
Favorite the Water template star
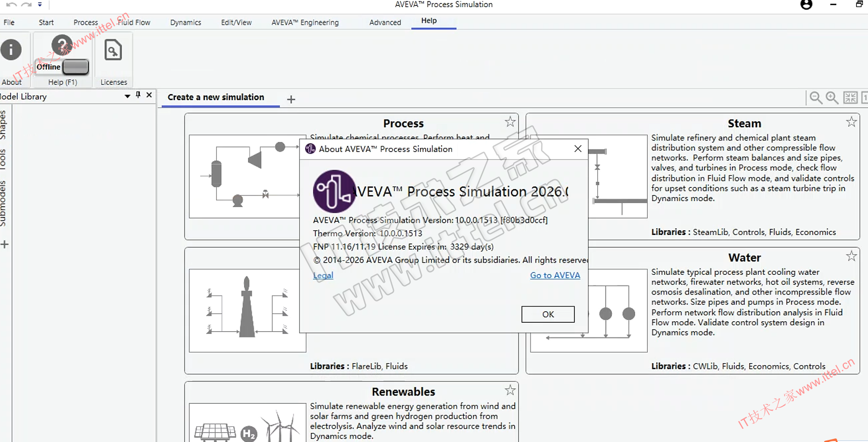851,256
